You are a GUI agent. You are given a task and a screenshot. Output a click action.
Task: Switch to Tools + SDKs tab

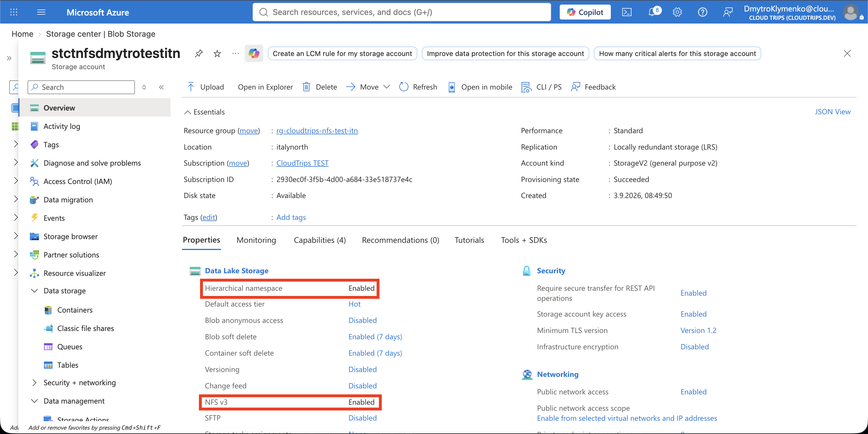click(524, 240)
